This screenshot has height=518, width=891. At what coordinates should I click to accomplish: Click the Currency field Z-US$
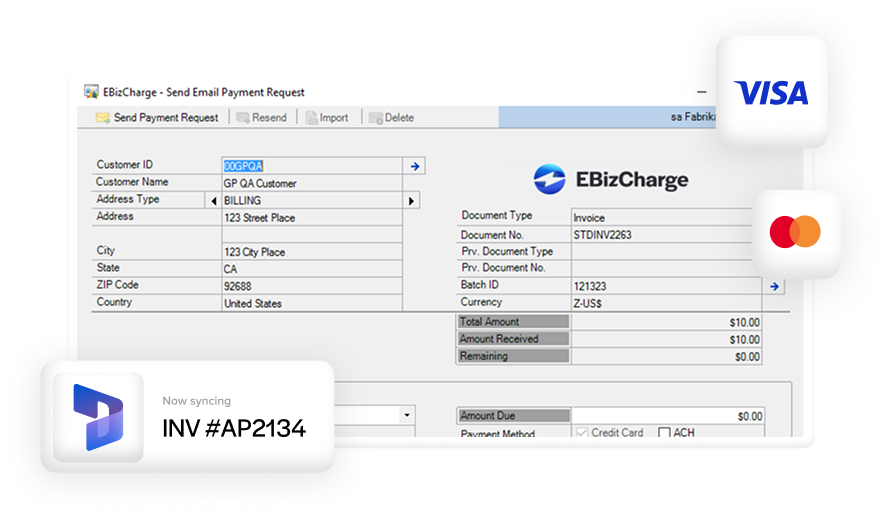(667, 303)
